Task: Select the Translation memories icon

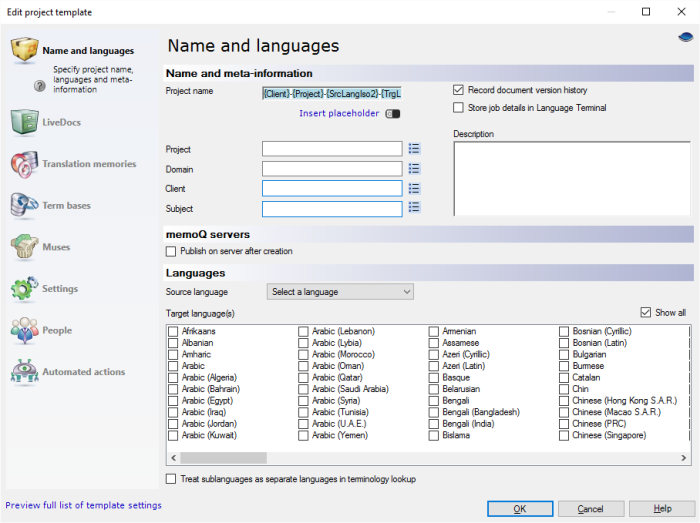Action: click(x=24, y=164)
